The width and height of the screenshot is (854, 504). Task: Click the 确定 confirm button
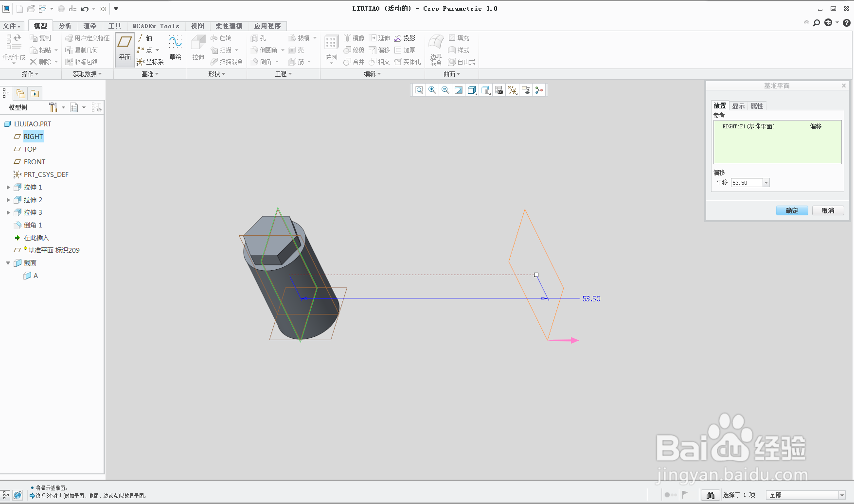pyautogui.click(x=792, y=210)
